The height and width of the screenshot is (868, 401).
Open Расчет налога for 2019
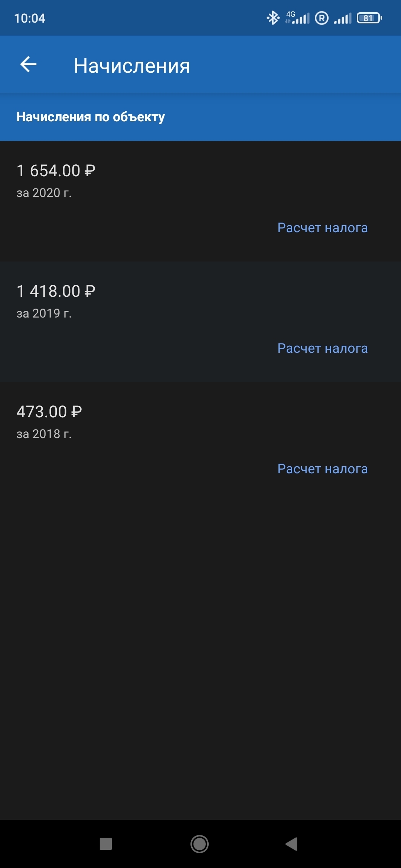pyautogui.click(x=322, y=348)
